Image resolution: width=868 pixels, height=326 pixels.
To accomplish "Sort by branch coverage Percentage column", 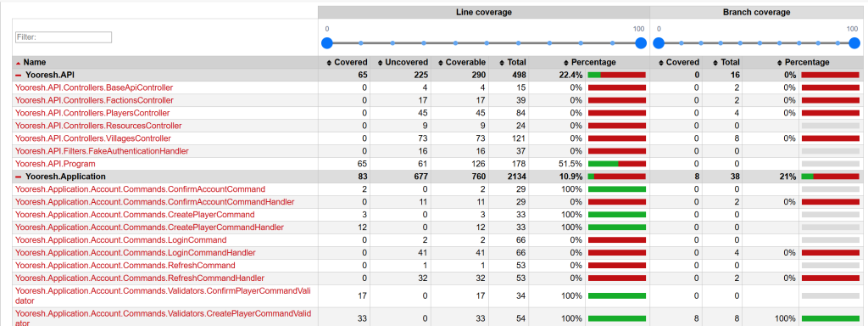I will [x=804, y=63].
